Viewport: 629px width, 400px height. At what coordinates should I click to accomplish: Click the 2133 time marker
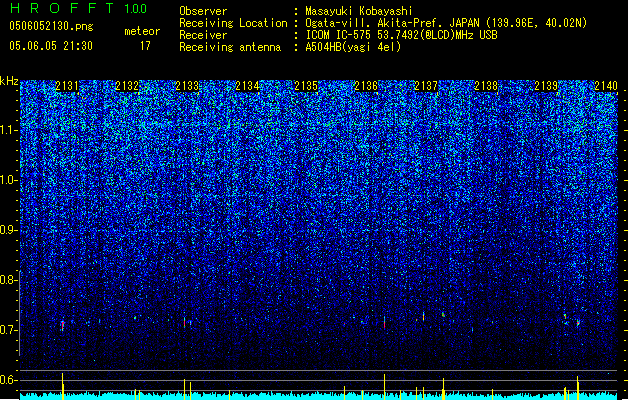click(x=187, y=86)
